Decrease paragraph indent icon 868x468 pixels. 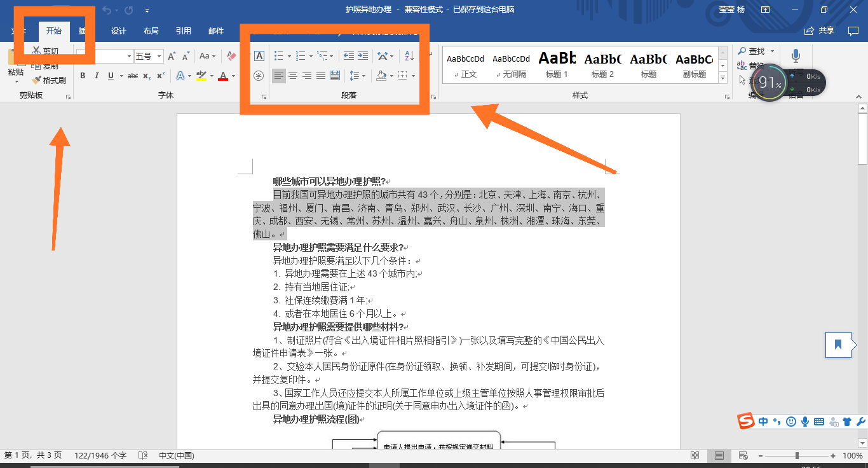(349, 57)
